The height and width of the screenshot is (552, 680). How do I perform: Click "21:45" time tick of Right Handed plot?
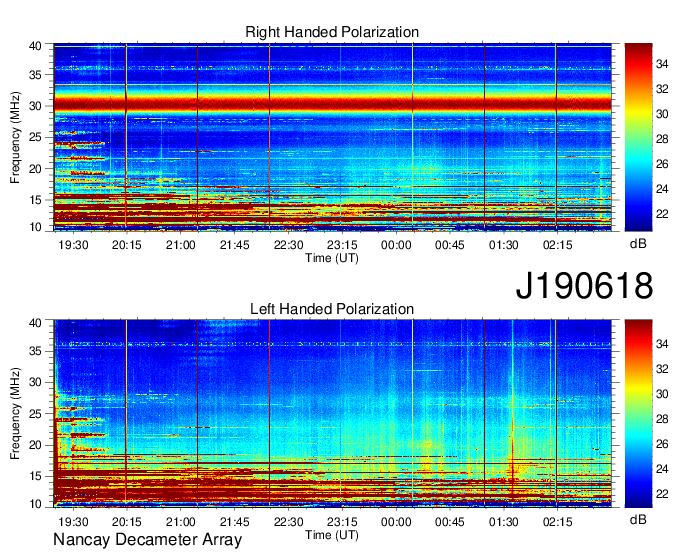pyautogui.click(x=235, y=245)
